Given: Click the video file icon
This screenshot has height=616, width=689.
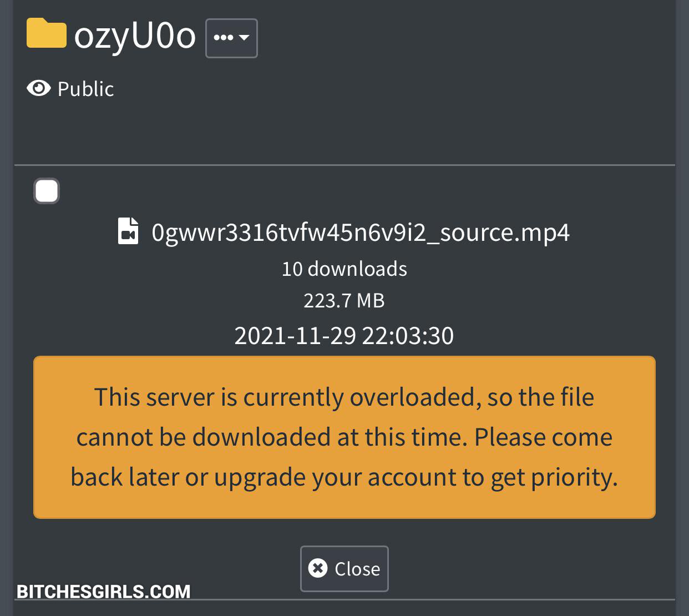Looking at the screenshot, I should [128, 231].
